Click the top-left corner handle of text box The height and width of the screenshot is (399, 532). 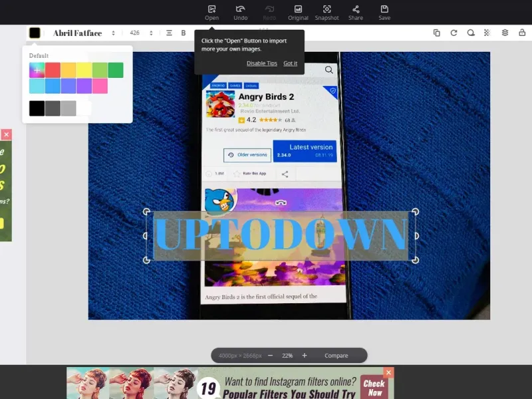tap(146, 211)
